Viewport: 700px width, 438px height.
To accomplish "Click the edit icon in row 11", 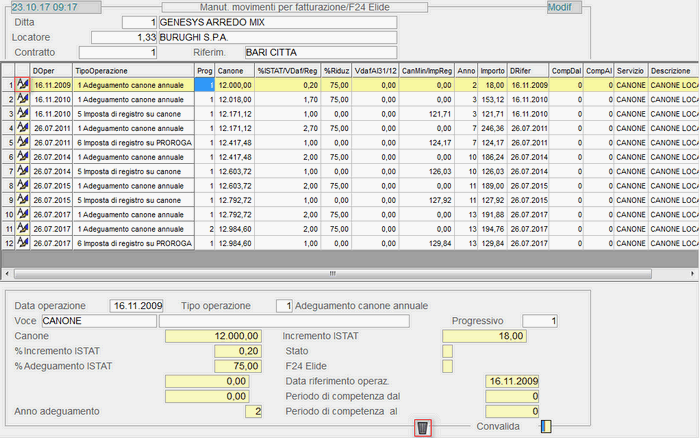I will pyautogui.click(x=22, y=228).
